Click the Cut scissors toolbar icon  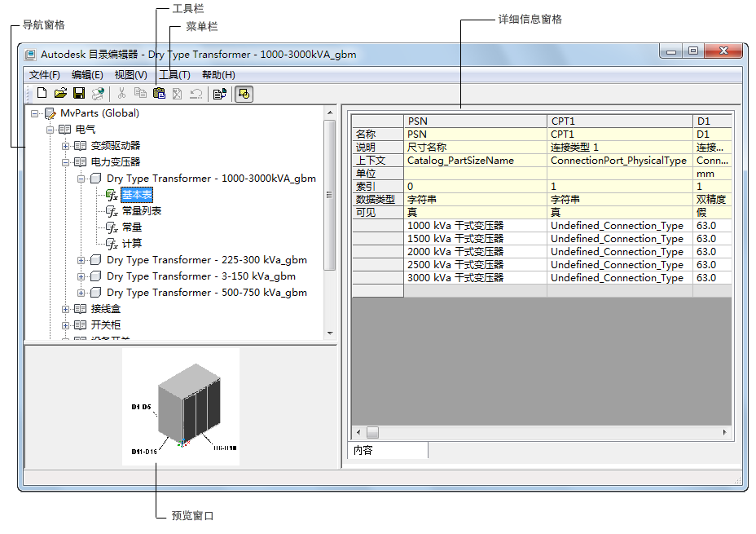[x=121, y=93]
